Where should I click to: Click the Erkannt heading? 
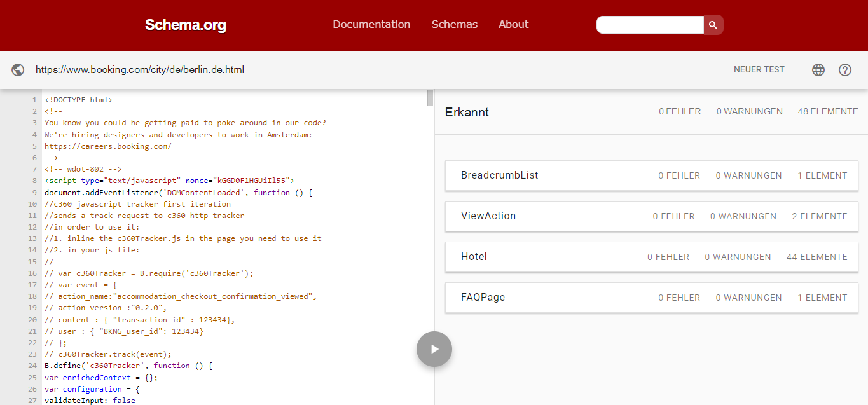pyautogui.click(x=467, y=112)
